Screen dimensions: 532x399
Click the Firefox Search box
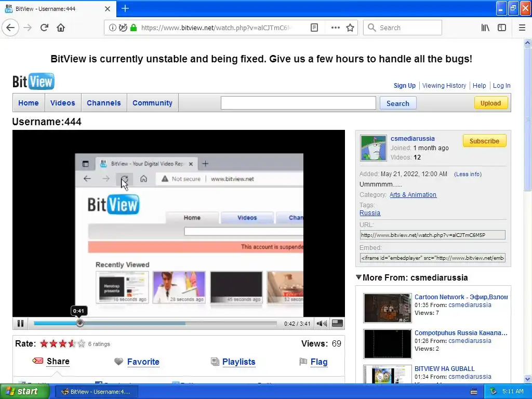(x=403, y=28)
